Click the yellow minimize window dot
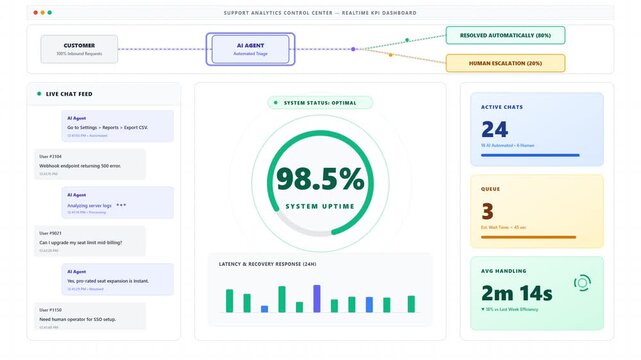This screenshot has height=360, width=641. click(43, 13)
